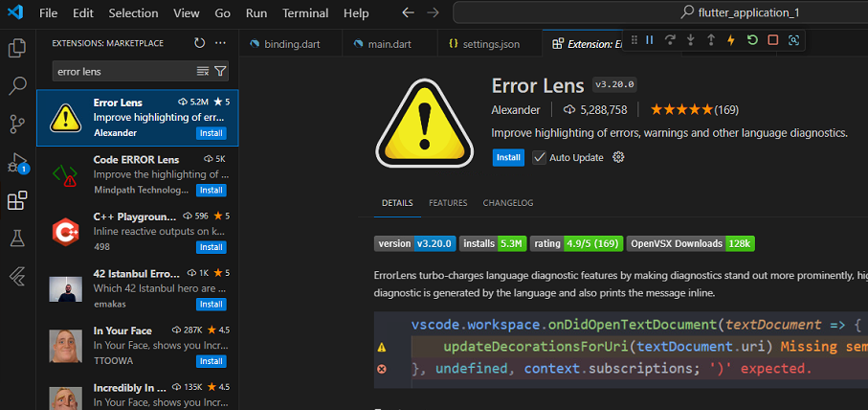Switch to main.dart tab
This screenshot has height=410, width=868.
pyautogui.click(x=389, y=44)
